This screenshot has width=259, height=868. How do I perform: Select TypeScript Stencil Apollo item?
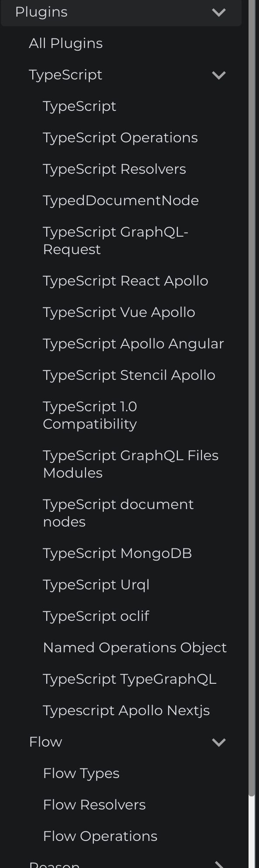click(129, 375)
